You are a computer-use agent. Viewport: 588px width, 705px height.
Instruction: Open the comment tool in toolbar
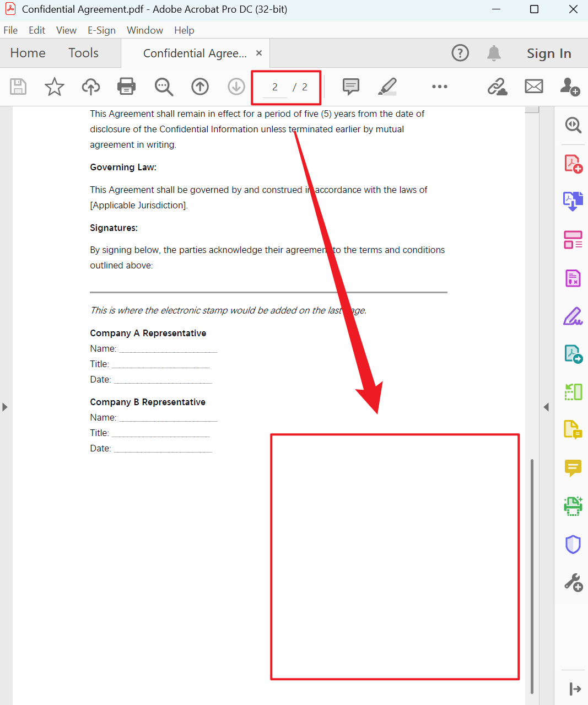pyautogui.click(x=350, y=87)
